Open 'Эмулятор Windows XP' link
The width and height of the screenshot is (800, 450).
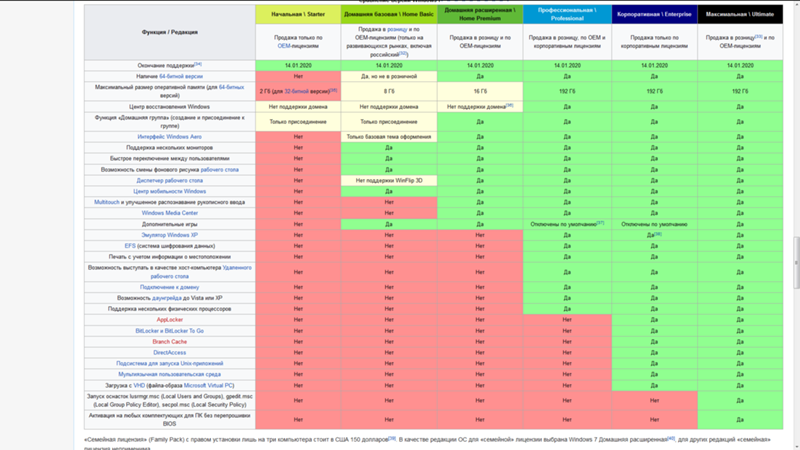pyautogui.click(x=169, y=235)
